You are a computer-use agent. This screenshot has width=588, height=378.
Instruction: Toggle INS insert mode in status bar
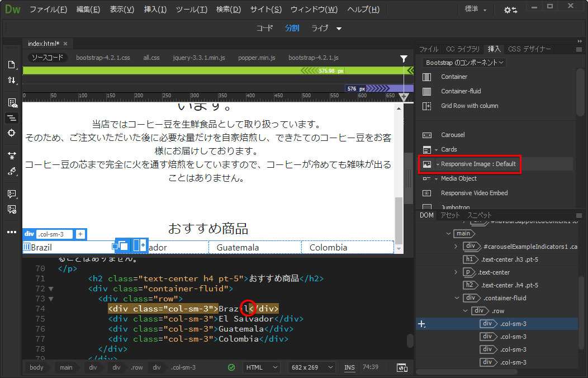coord(349,367)
